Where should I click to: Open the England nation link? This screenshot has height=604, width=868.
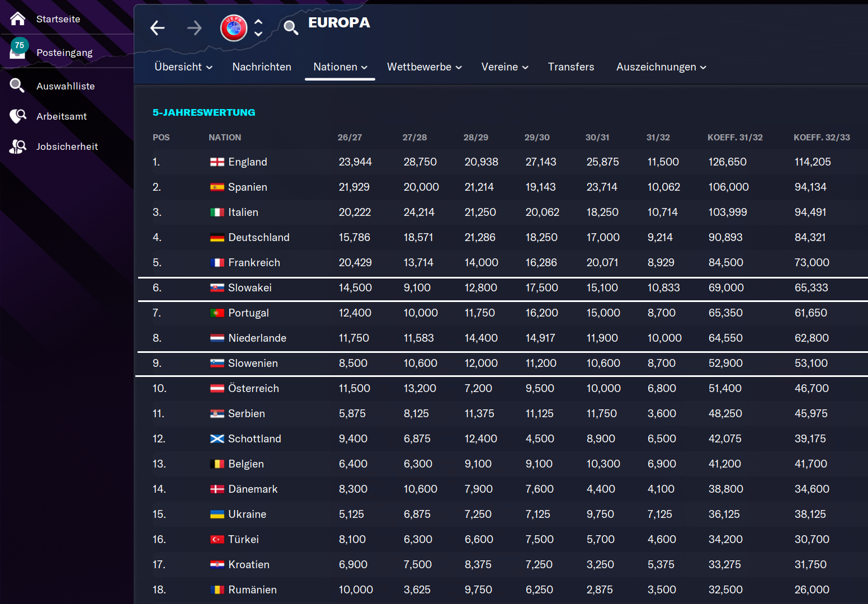[x=247, y=162]
